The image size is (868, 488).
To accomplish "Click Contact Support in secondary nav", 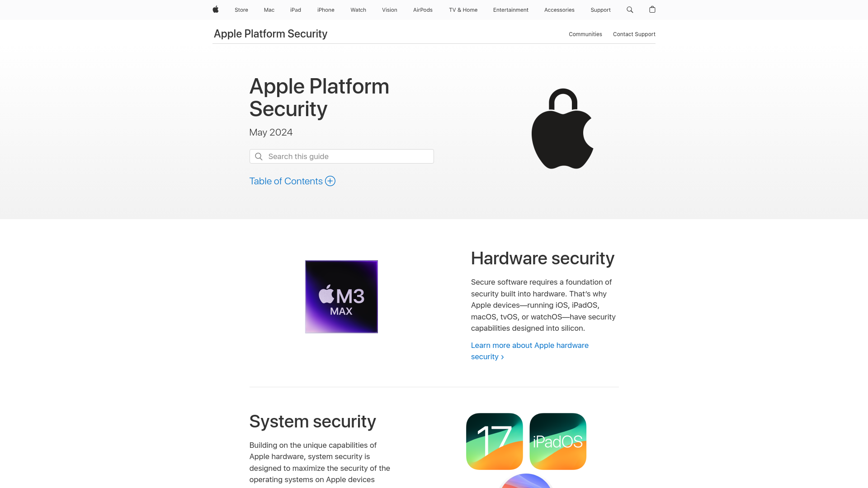I will pos(634,34).
